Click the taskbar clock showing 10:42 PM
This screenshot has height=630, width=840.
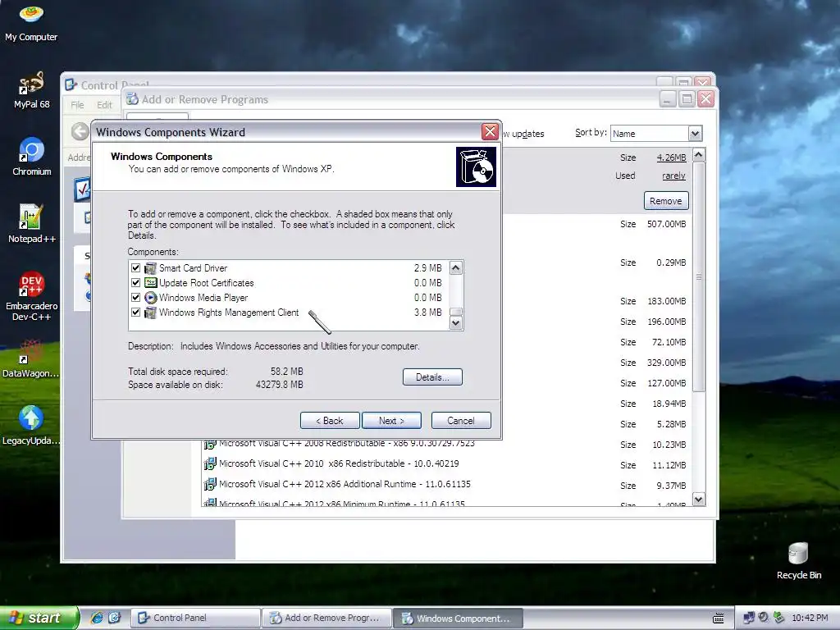tap(810, 618)
